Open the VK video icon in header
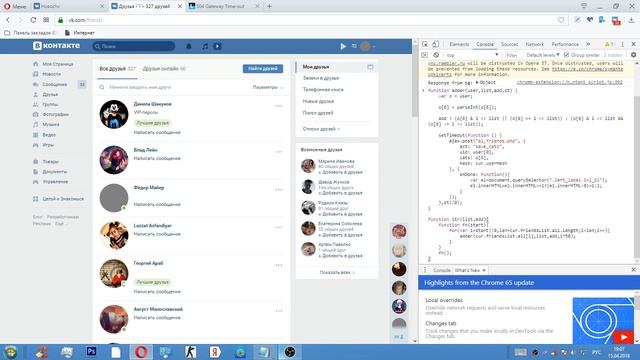Image resolution: width=640 pixels, height=360 pixels. click(x=218, y=47)
